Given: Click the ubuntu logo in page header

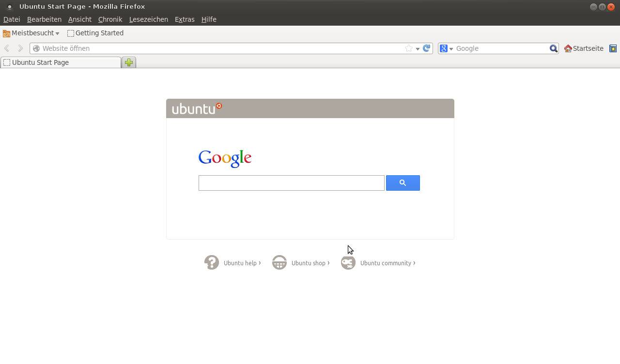Looking at the screenshot, I should click(197, 108).
